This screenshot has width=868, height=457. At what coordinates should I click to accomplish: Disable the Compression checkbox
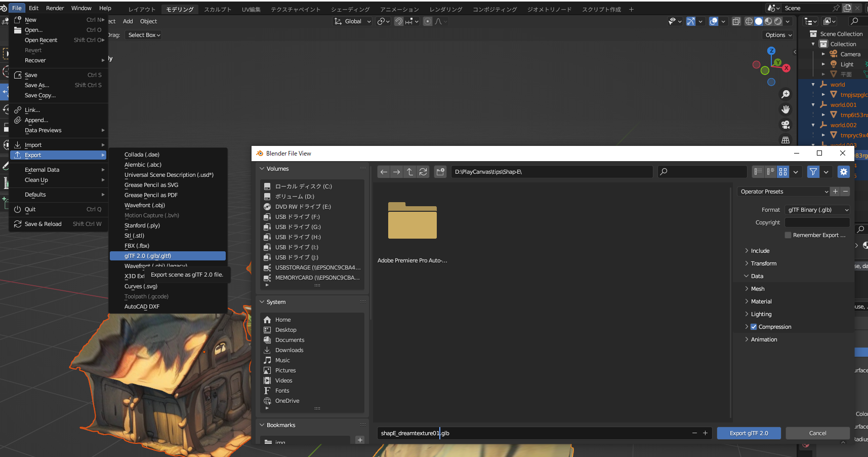[754, 327]
